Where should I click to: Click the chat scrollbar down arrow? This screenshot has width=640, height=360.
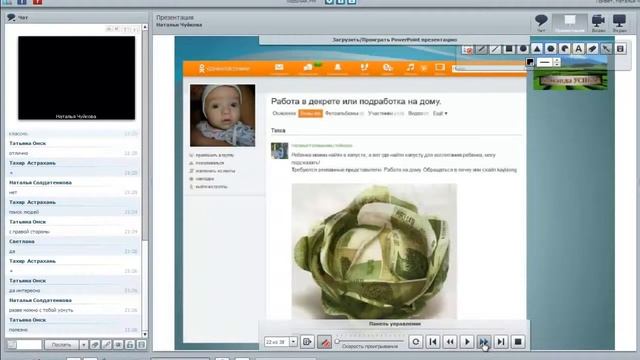click(x=144, y=334)
